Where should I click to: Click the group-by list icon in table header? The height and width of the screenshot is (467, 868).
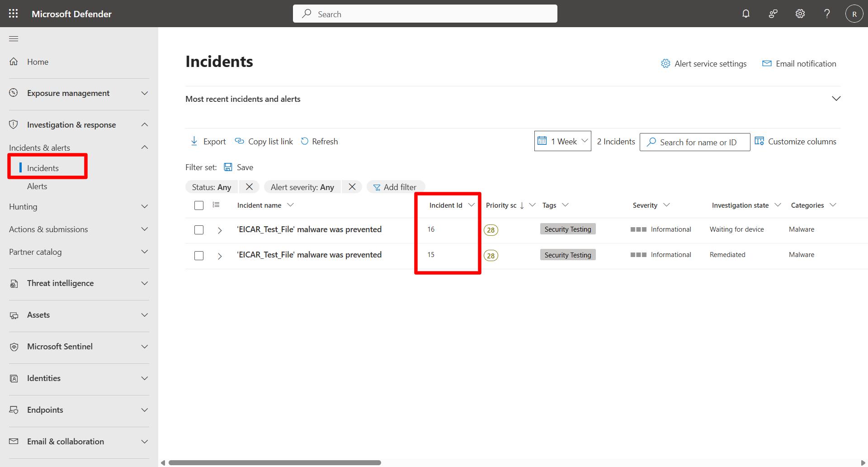point(216,205)
